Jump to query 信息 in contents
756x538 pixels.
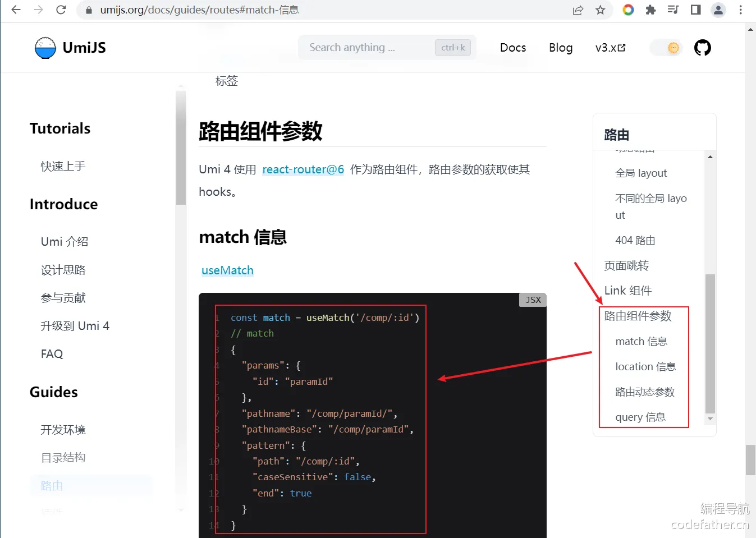640,417
